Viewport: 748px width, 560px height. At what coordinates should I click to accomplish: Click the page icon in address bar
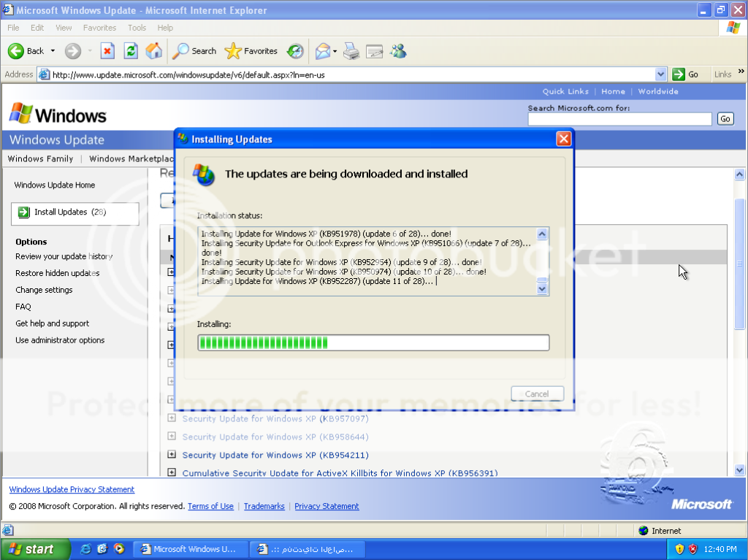click(x=45, y=74)
